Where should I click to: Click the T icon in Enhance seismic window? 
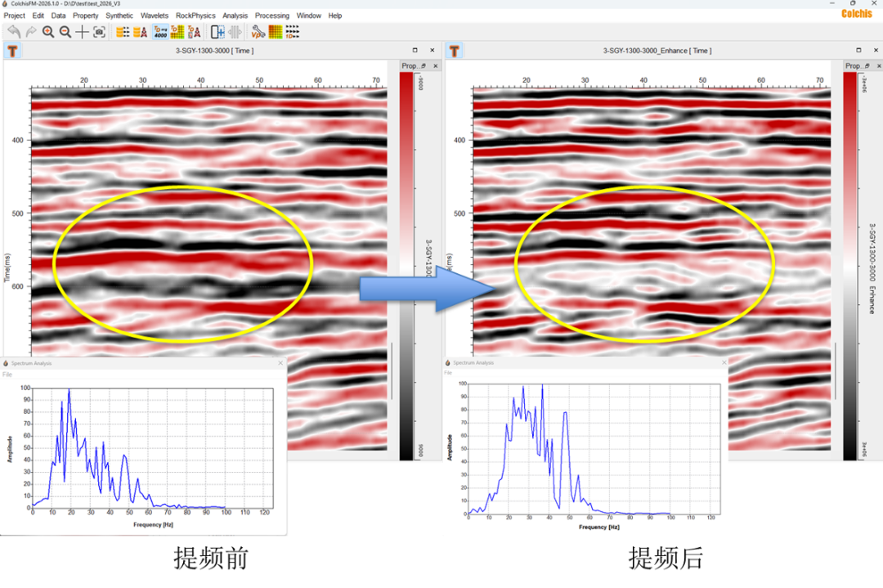[x=454, y=51]
